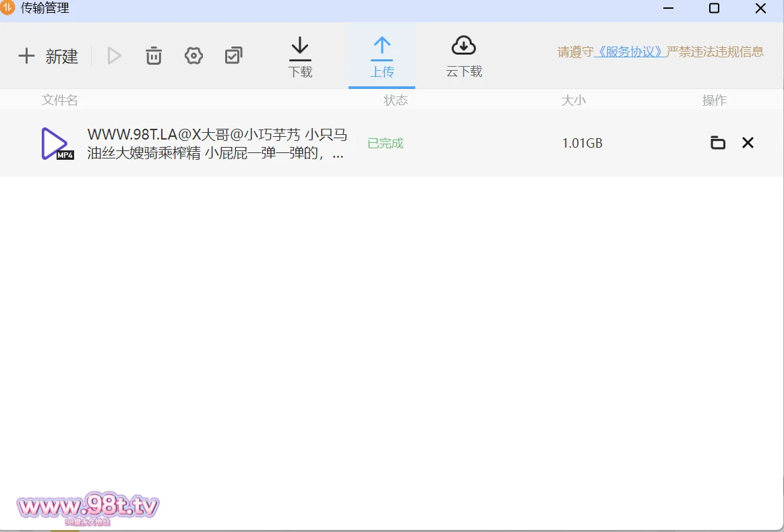Maximize the 传输管理 window
The height and width of the screenshot is (532, 784).
click(714, 9)
